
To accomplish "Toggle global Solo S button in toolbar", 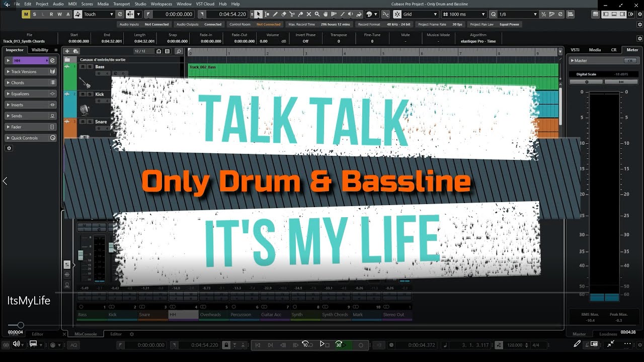I will (34, 14).
